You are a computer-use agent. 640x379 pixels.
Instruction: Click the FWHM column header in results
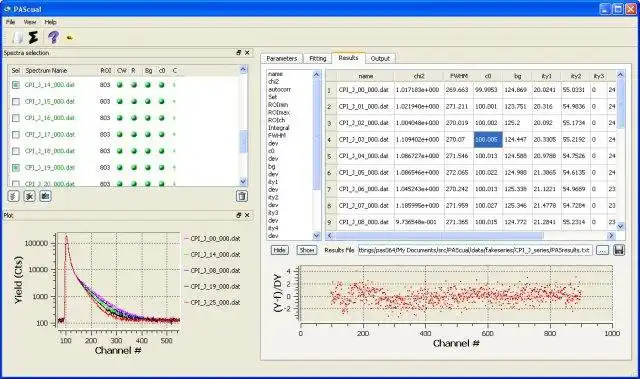(x=458, y=76)
